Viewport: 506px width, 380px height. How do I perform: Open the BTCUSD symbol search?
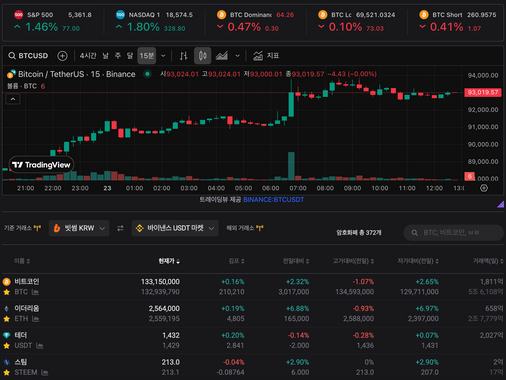[x=28, y=56]
